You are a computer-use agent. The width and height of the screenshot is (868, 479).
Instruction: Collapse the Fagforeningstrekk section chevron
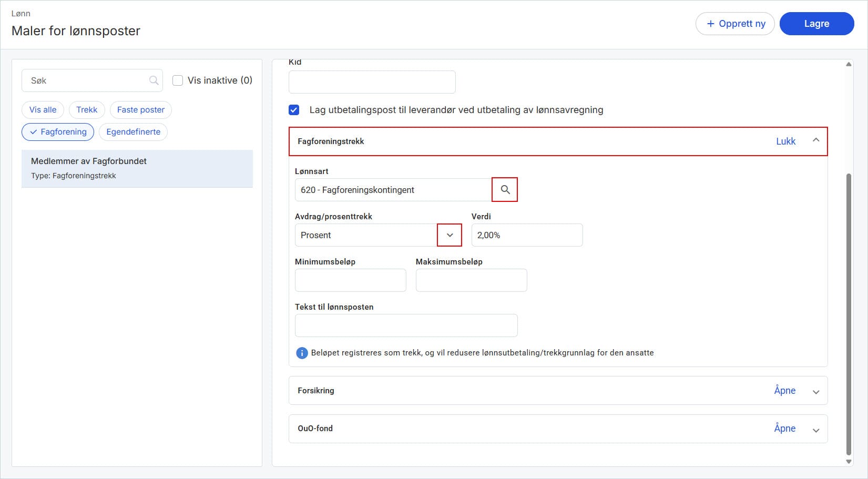(x=816, y=140)
